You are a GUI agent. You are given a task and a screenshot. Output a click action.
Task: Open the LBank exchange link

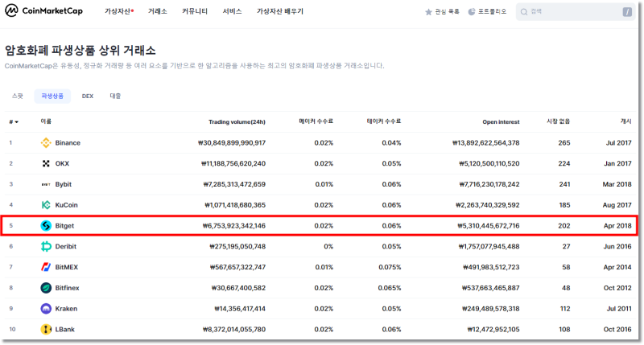tap(65, 329)
